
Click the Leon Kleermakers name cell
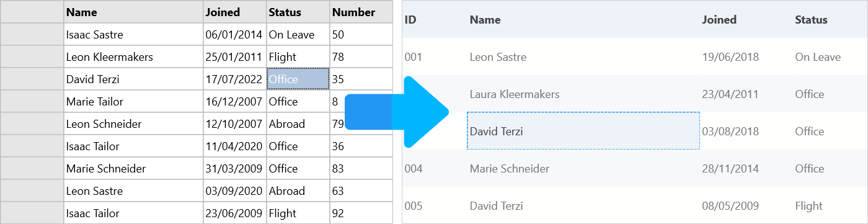point(134,57)
